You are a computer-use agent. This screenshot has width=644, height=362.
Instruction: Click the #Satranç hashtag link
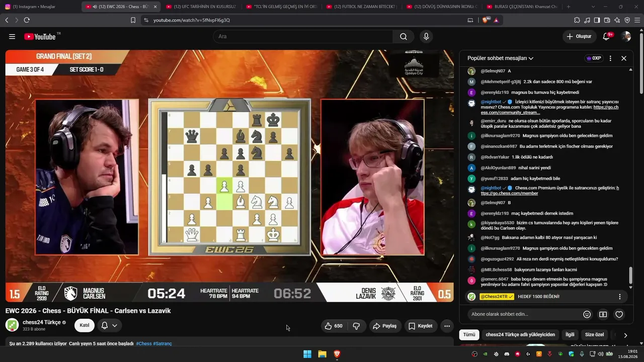click(163, 343)
